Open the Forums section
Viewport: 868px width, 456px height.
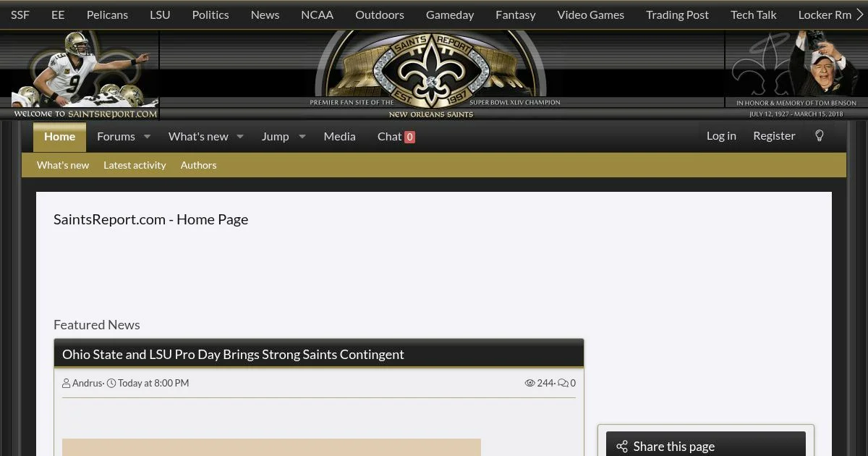(116, 136)
